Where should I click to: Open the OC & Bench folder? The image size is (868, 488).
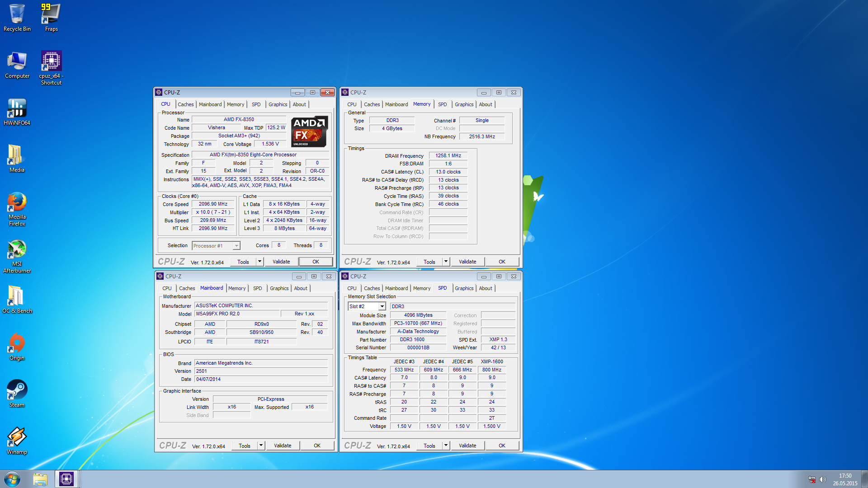[17, 300]
